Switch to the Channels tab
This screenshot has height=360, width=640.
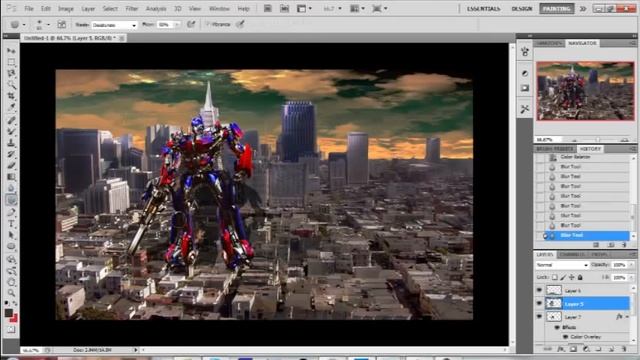tap(571, 254)
